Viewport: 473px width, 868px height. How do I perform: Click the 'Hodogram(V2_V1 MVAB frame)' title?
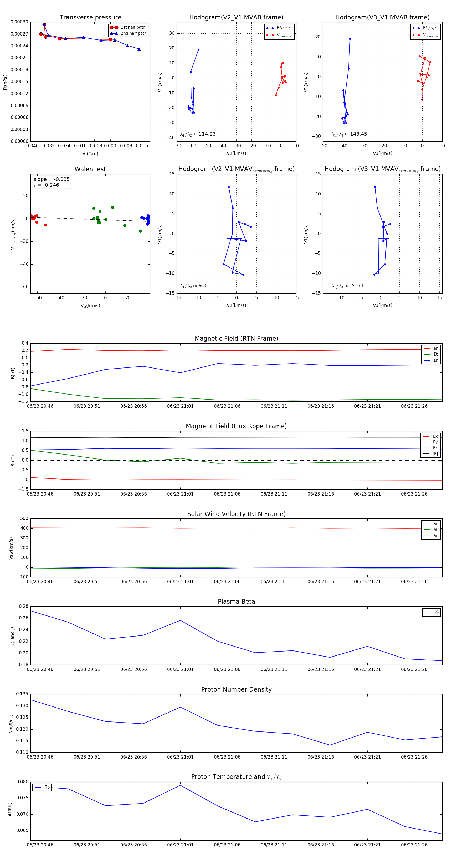236,18
